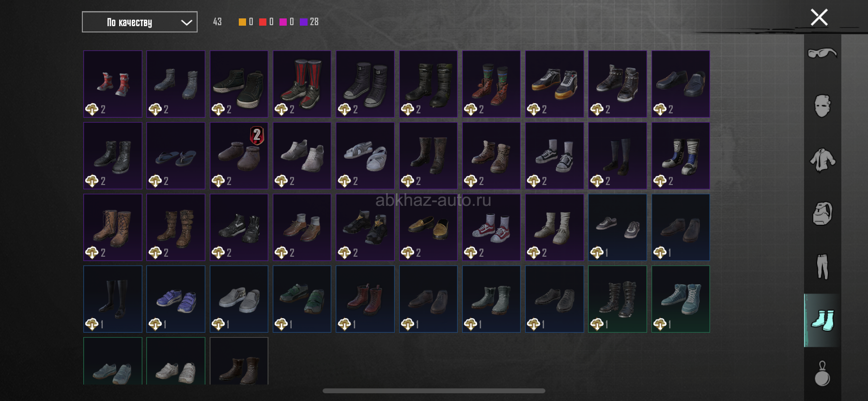
Task: Select the purple rarity filter swatch
Action: (304, 22)
